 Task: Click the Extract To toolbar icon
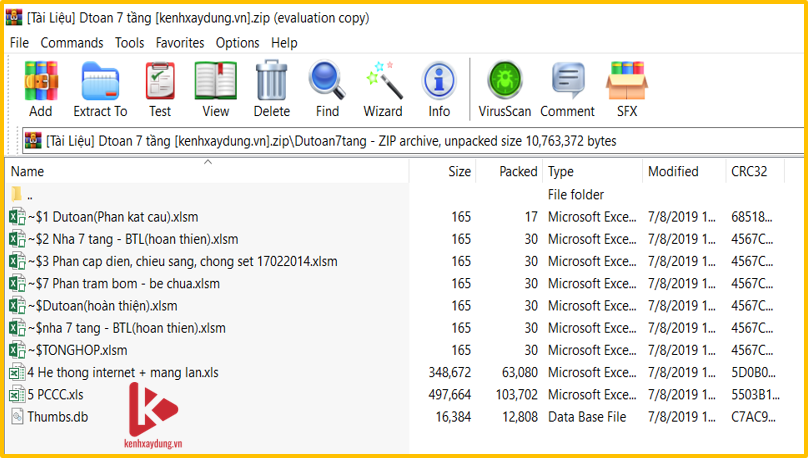(x=100, y=88)
